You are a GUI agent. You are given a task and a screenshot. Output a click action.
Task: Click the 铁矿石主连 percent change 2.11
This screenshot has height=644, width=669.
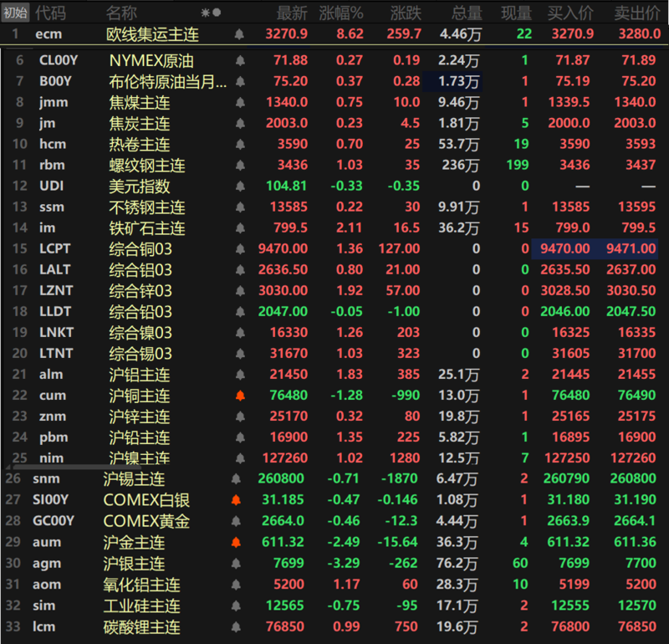pyautogui.click(x=350, y=227)
